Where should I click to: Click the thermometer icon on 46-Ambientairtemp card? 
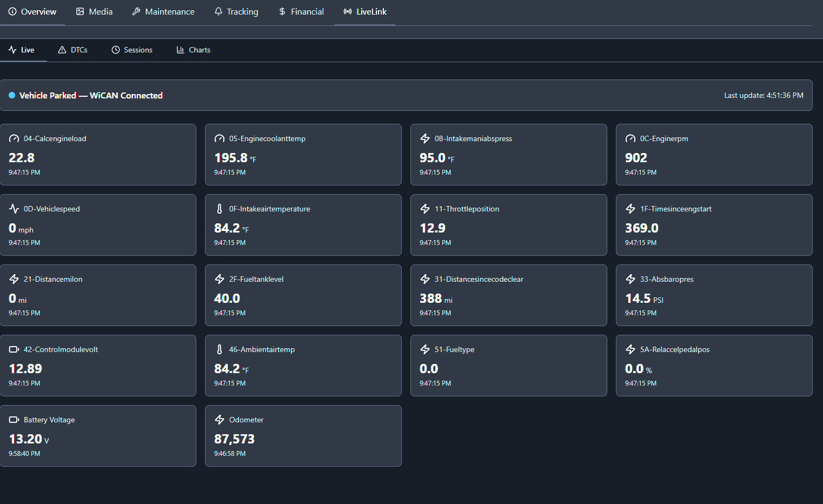[220, 349]
